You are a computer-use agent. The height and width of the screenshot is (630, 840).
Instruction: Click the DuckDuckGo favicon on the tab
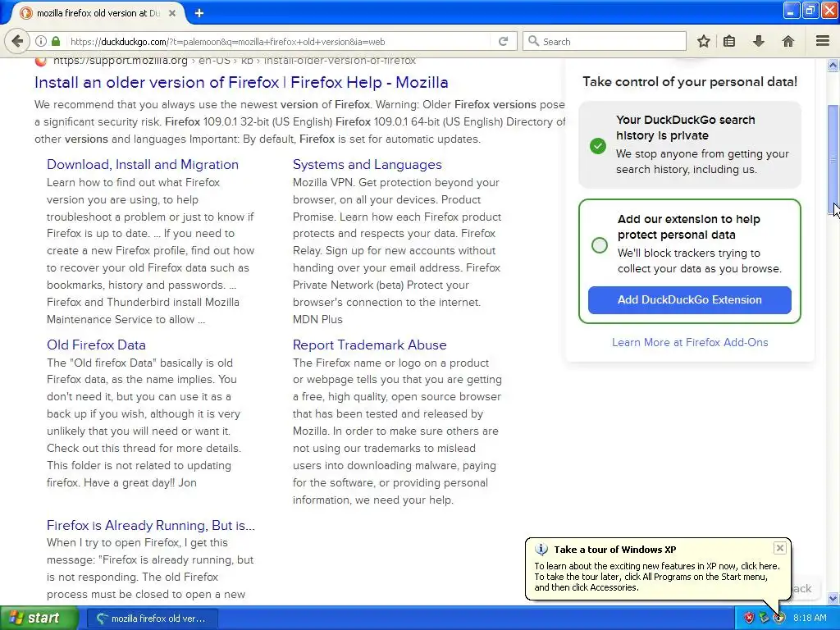click(x=26, y=13)
